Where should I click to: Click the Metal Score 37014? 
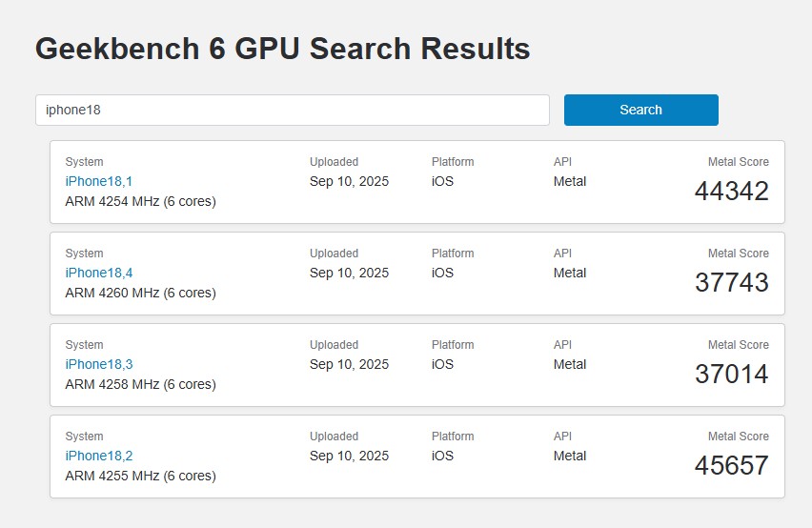[x=731, y=375]
